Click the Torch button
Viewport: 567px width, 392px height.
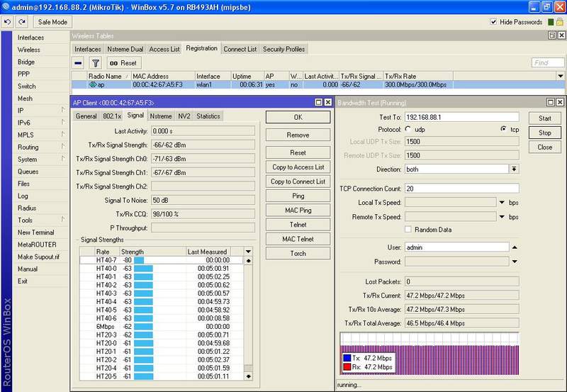(298, 253)
